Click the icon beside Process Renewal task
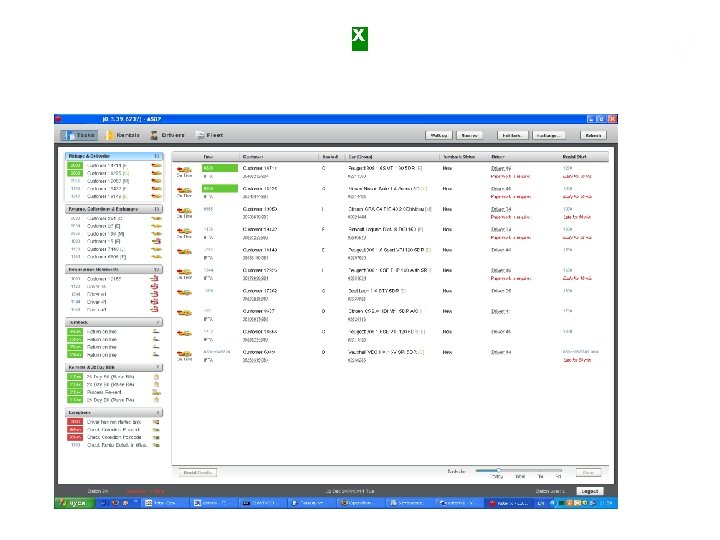This screenshot has width=720, height=540. (x=156, y=392)
